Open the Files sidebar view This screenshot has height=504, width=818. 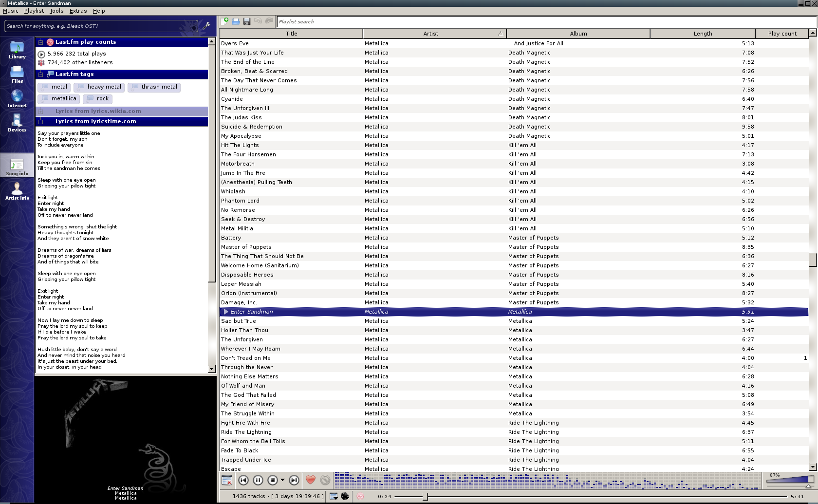[17, 75]
